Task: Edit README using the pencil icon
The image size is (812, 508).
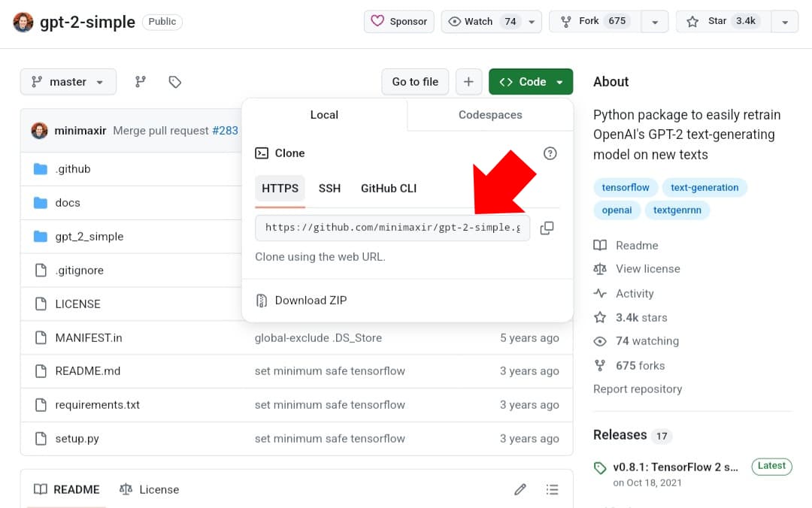Action: [520, 489]
